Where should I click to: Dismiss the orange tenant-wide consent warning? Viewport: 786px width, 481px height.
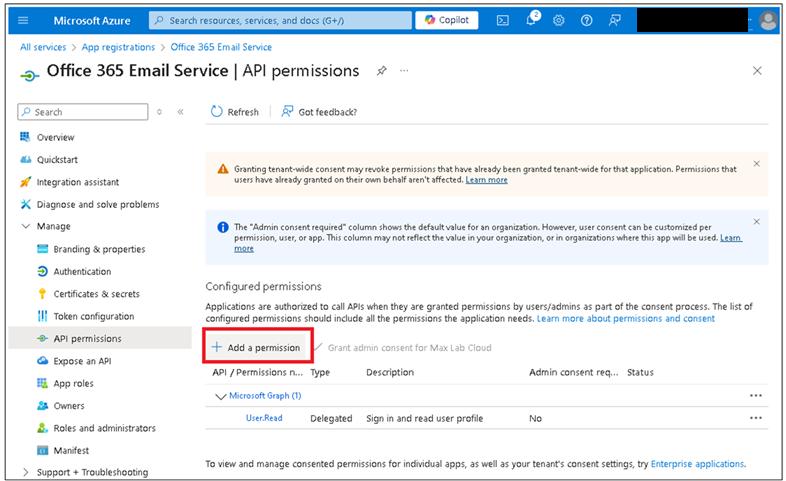[x=756, y=164]
